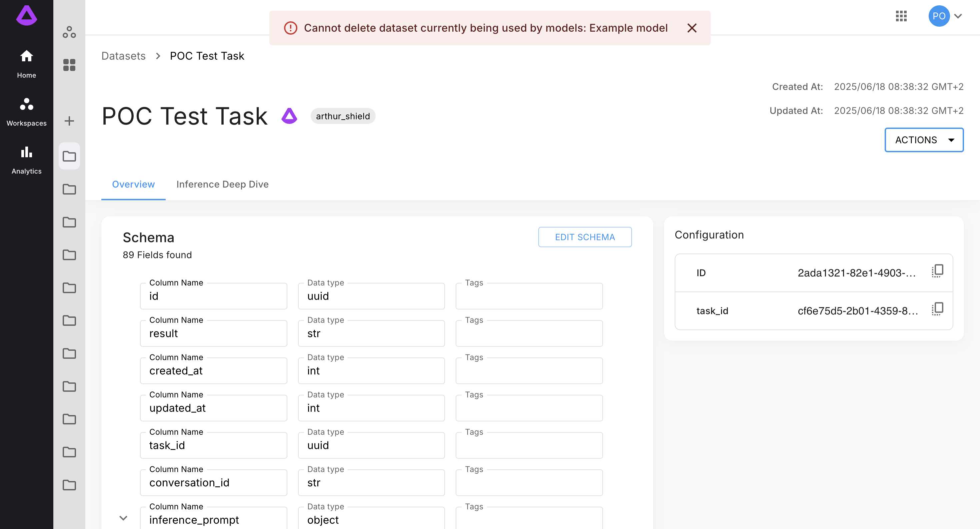Click the error alert exclamation icon
The height and width of the screenshot is (529, 980).
[290, 28]
